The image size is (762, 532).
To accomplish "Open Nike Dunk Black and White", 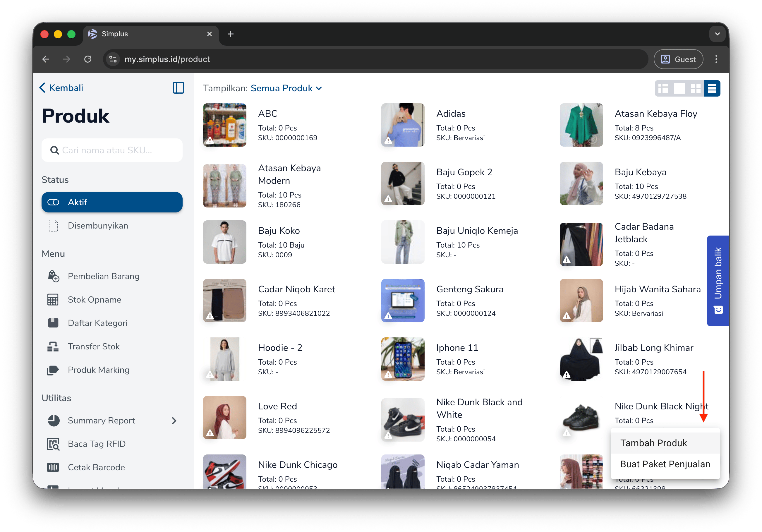I will tap(403, 420).
